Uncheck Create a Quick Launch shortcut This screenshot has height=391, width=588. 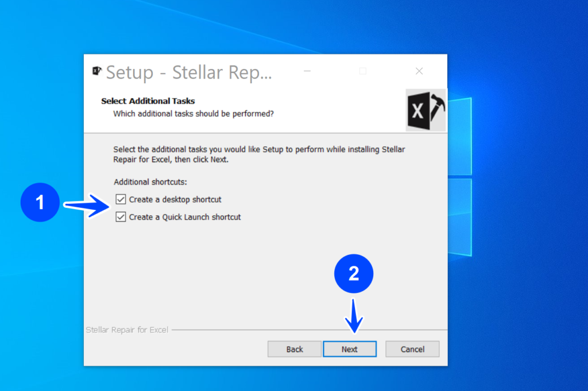click(119, 216)
